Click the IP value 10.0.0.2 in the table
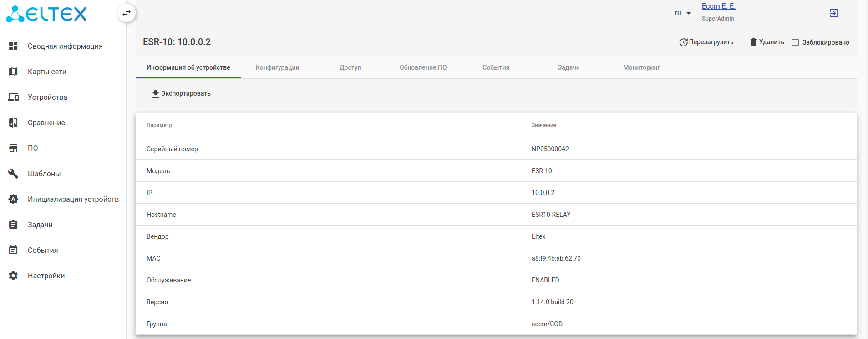The width and height of the screenshot is (868, 339). [x=543, y=193]
